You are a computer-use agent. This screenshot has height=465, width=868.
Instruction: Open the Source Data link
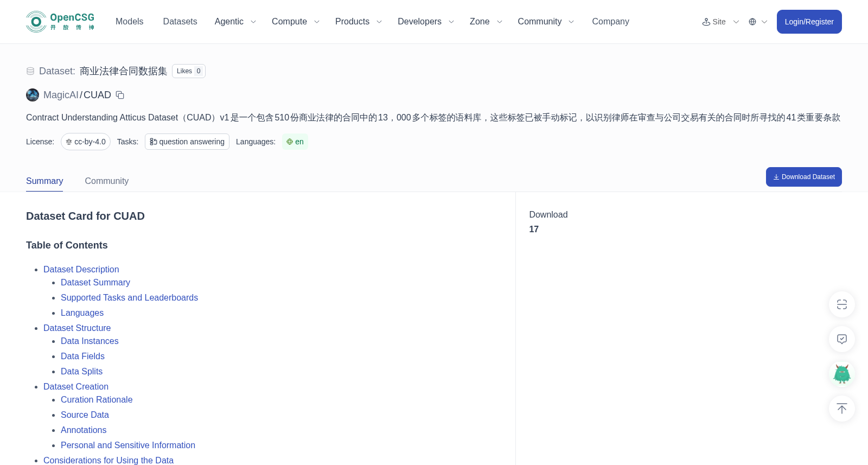[x=85, y=415]
